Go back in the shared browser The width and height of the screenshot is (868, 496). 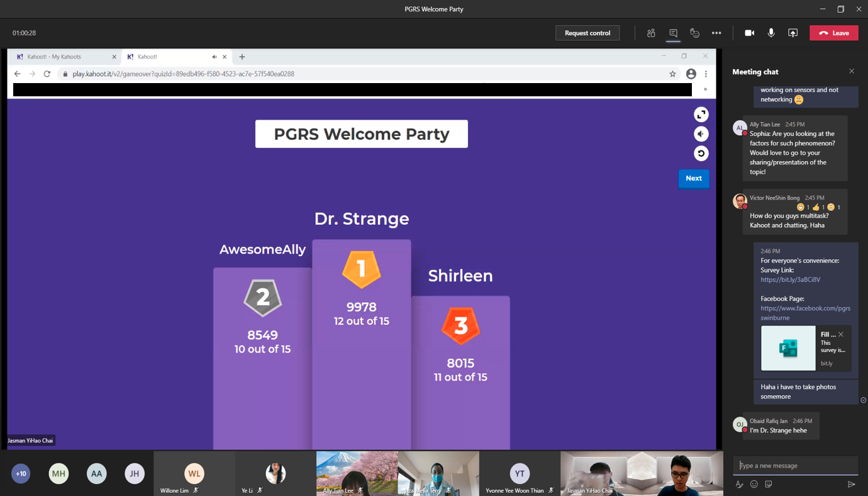tap(18, 74)
